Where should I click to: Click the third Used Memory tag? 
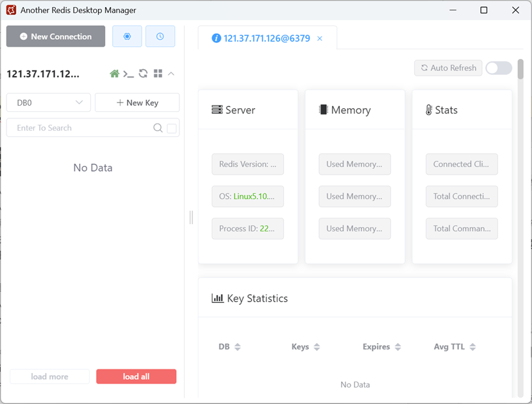pyautogui.click(x=354, y=229)
